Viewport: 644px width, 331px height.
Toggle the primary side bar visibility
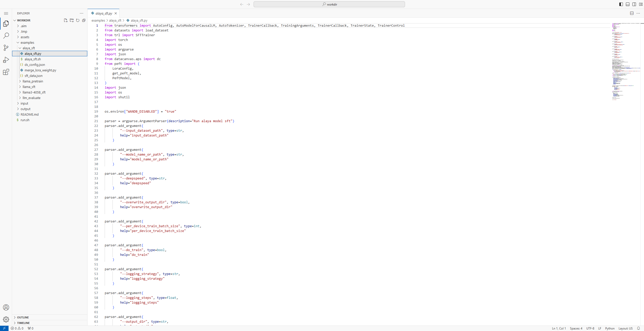click(621, 4)
